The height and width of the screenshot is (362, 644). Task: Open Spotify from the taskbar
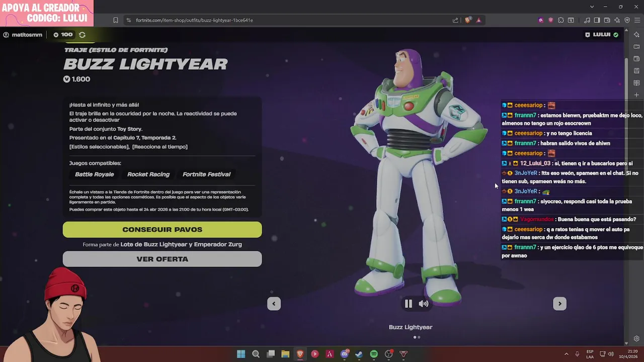(x=374, y=354)
